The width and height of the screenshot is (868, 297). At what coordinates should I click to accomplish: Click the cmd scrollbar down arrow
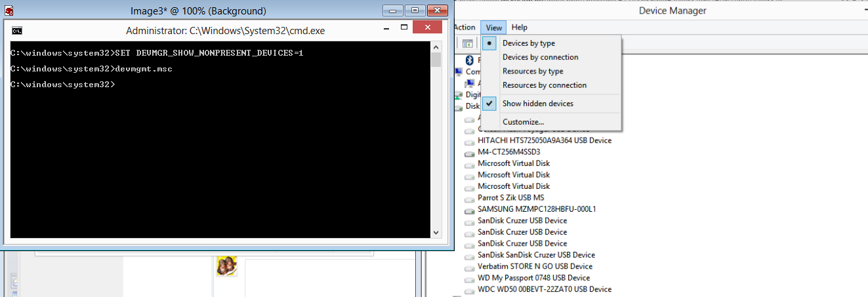[x=436, y=232]
